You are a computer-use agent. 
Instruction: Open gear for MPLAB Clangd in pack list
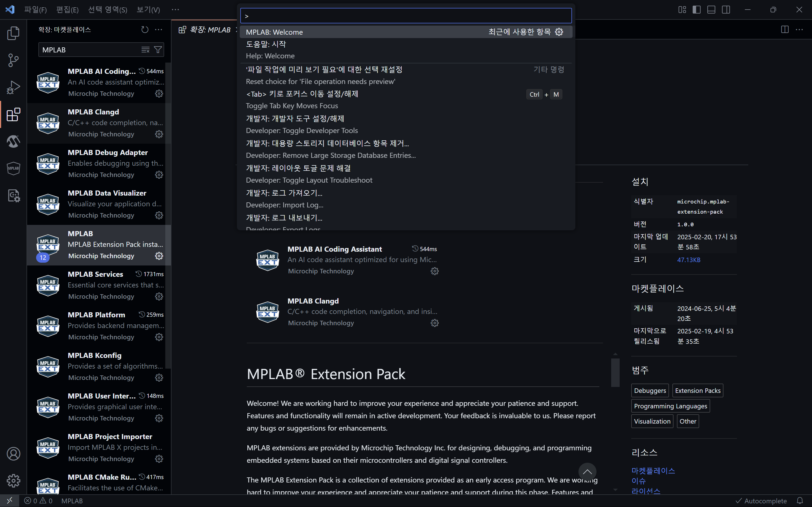[x=435, y=323]
